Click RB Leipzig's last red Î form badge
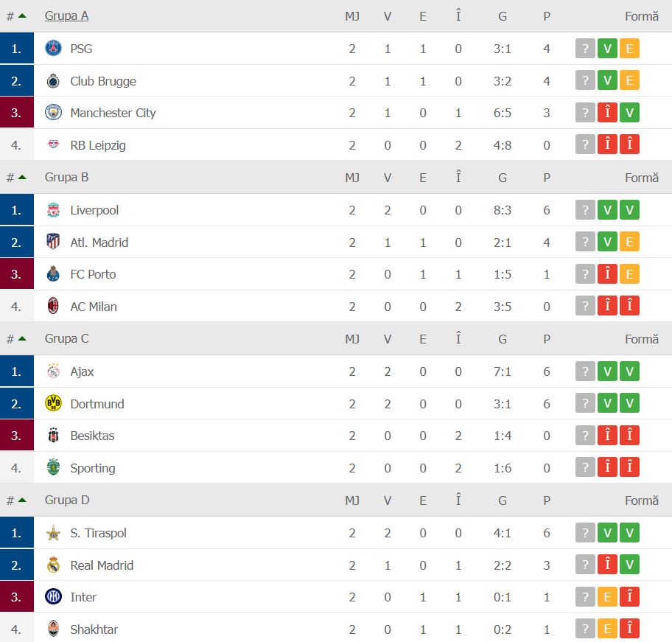The image size is (672, 642). tap(629, 145)
